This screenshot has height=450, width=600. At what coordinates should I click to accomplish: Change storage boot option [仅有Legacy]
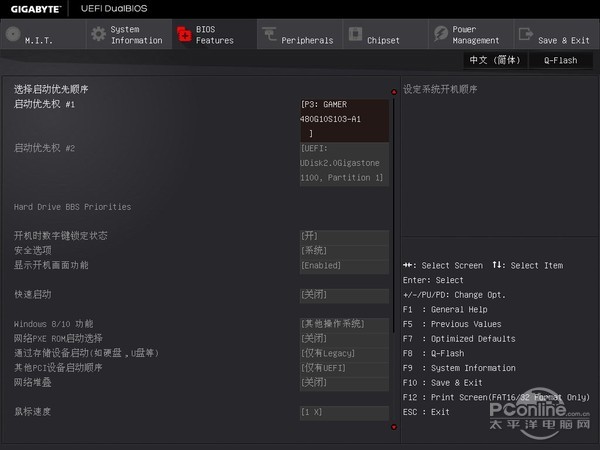click(344, 354)
